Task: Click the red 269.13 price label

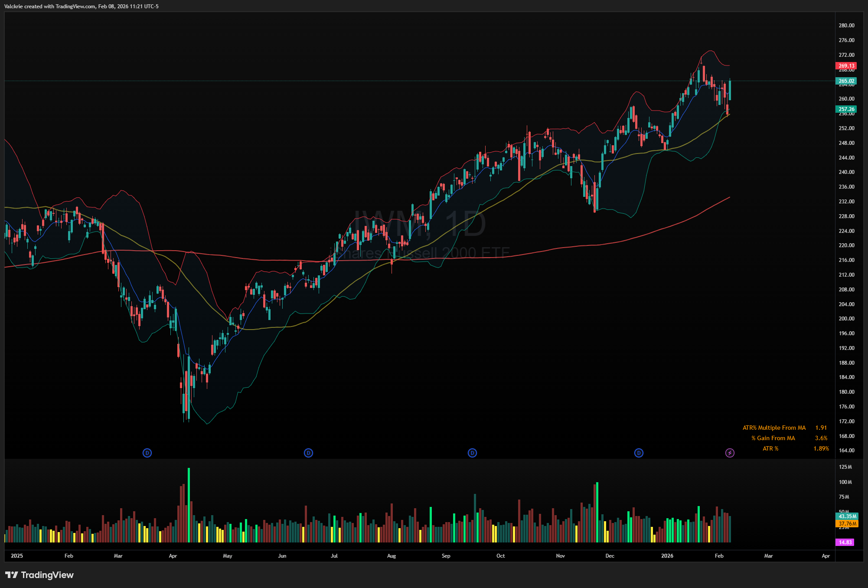Action: tap(846, 66)
